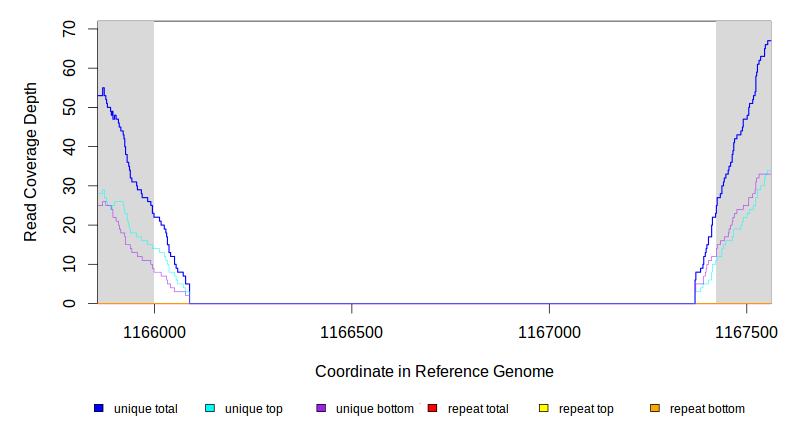Click the 1166500 x-axis tick label
This screenshot has width=792, height=432.
351,331
